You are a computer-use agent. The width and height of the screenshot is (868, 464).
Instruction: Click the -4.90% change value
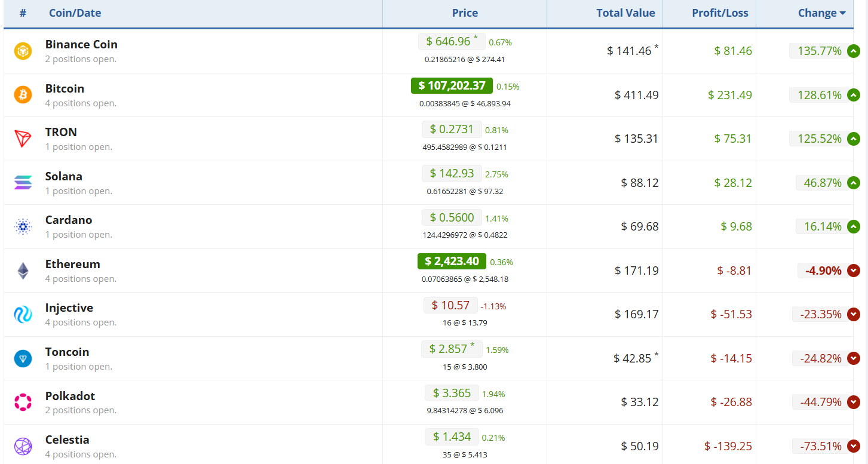click(823, 271)
